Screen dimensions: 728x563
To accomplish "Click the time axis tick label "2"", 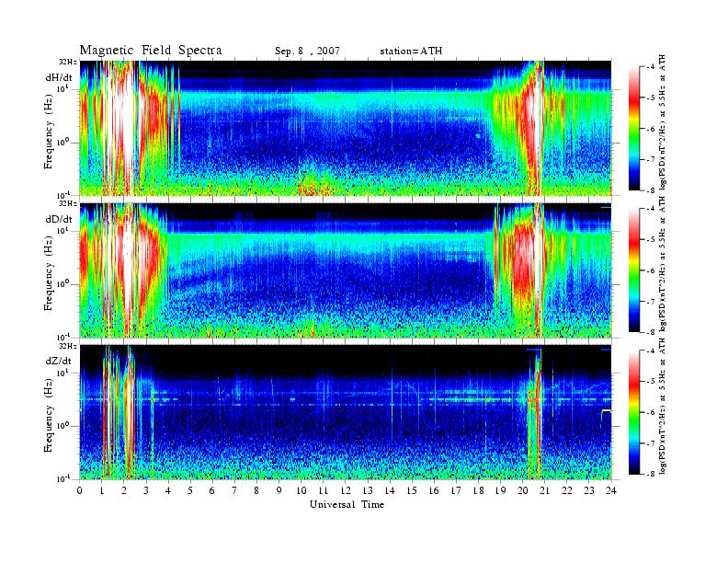I will coord(124,490).
